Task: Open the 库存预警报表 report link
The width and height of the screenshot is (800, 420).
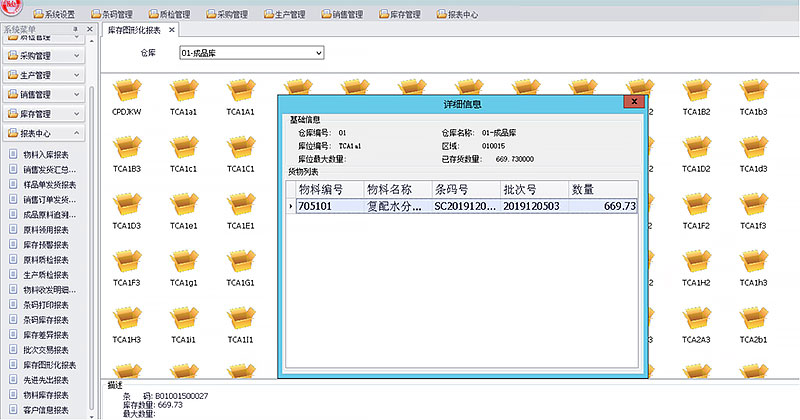Action: [45, 244]
